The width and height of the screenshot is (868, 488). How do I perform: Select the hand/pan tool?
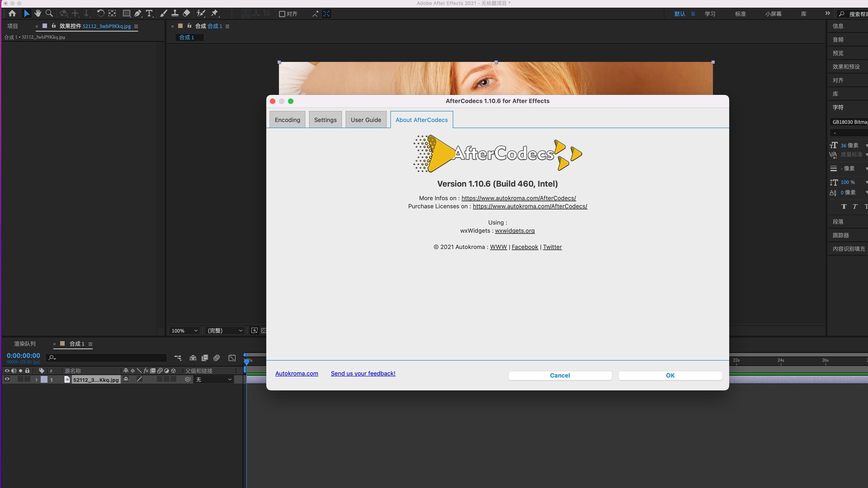(37, 13)
